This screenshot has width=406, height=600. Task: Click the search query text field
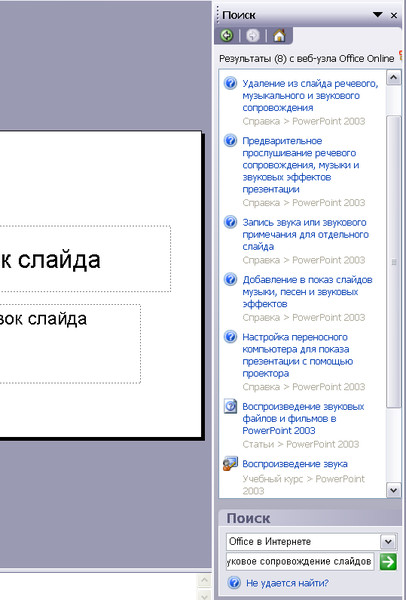coord(300,561)
